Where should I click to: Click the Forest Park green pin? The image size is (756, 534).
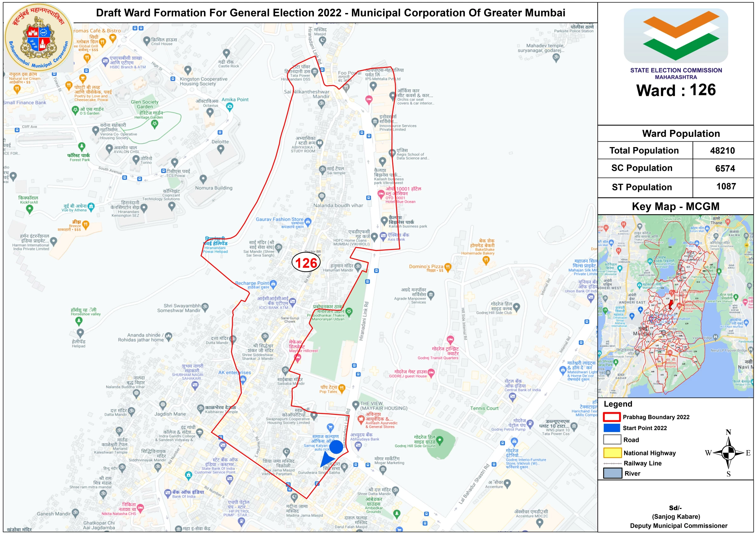coord(82,146)
